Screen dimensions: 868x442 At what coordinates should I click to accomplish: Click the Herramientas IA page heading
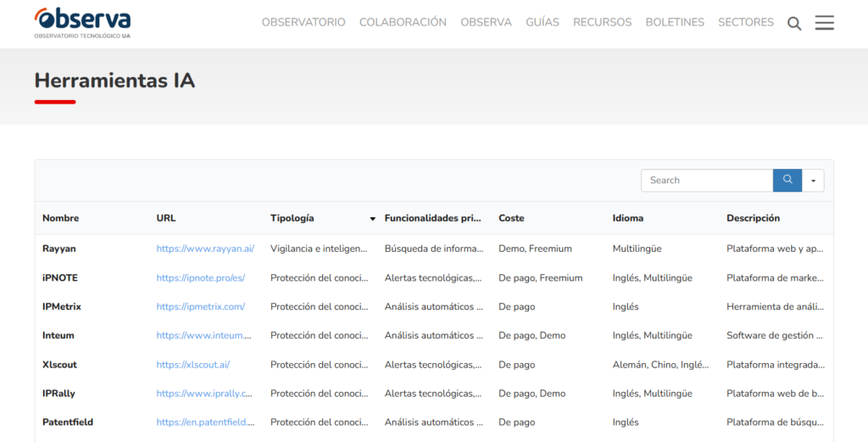[x=114, y=81]
